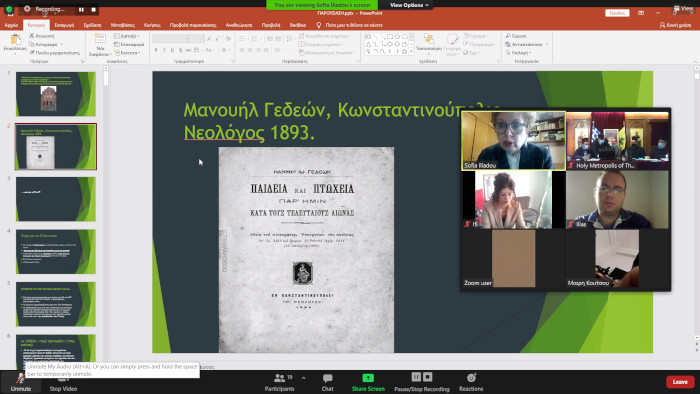Image resolution: width=700 pixels, height=394 pixels.
Task: Select slide 4 thumbnail
Action: pyautogui.click(x=56, y=251)
